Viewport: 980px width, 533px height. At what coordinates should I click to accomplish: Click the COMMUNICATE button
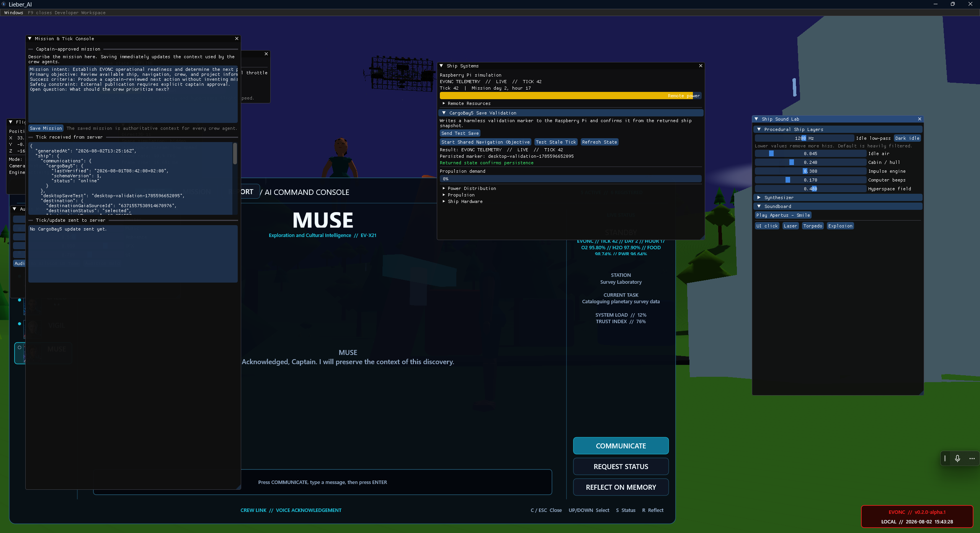[621, 446]
